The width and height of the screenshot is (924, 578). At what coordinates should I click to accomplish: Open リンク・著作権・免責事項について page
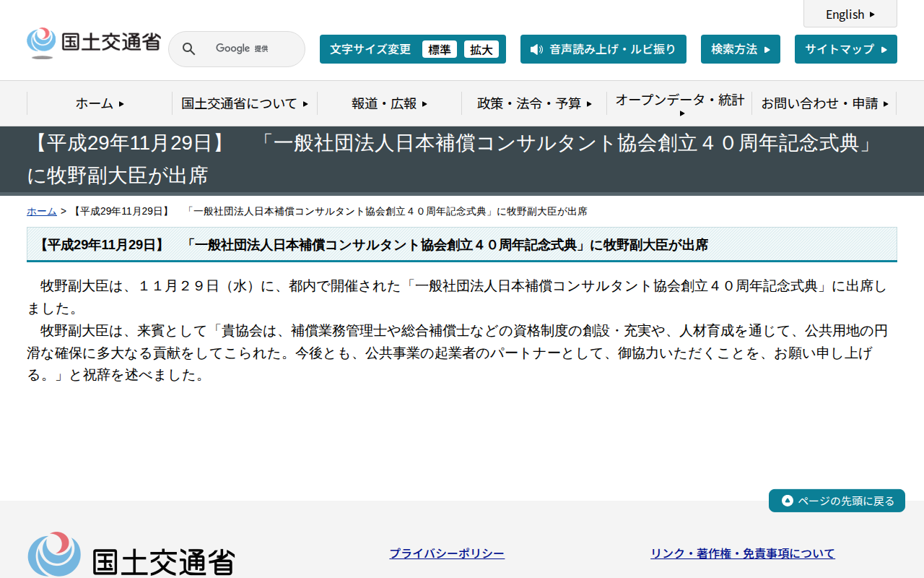(x=742, y=553)
